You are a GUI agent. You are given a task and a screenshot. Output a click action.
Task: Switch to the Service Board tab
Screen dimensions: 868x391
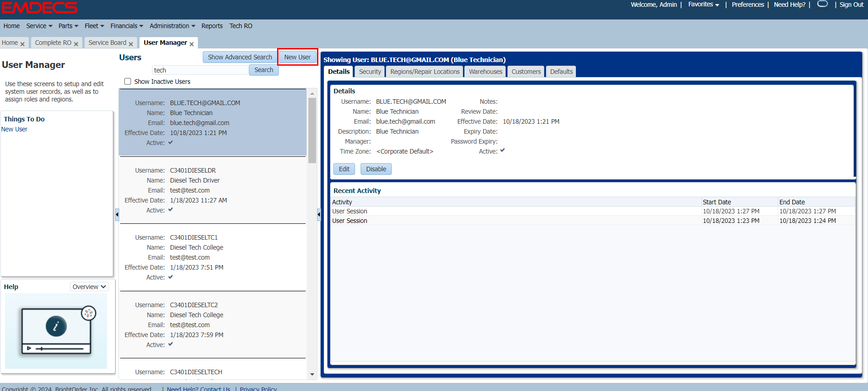[107, 43]
